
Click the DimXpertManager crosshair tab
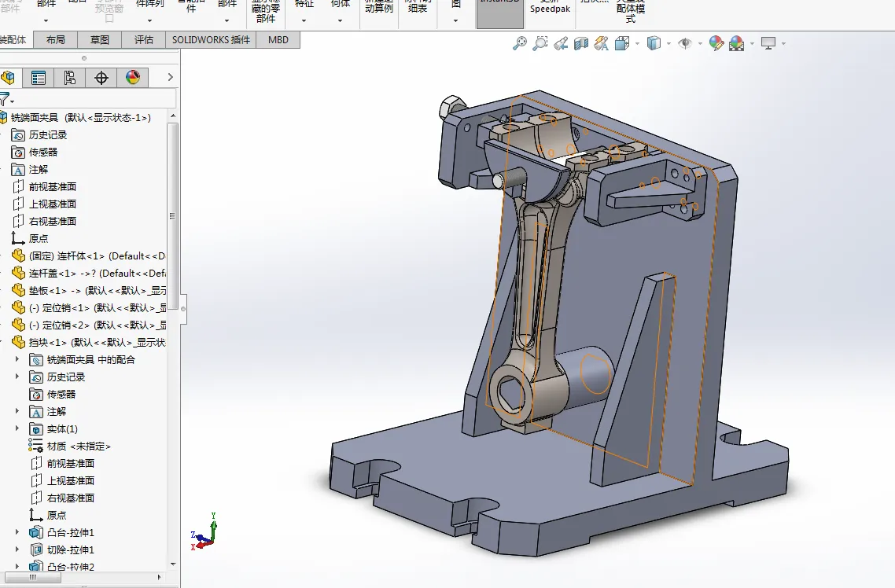[101, 77]
